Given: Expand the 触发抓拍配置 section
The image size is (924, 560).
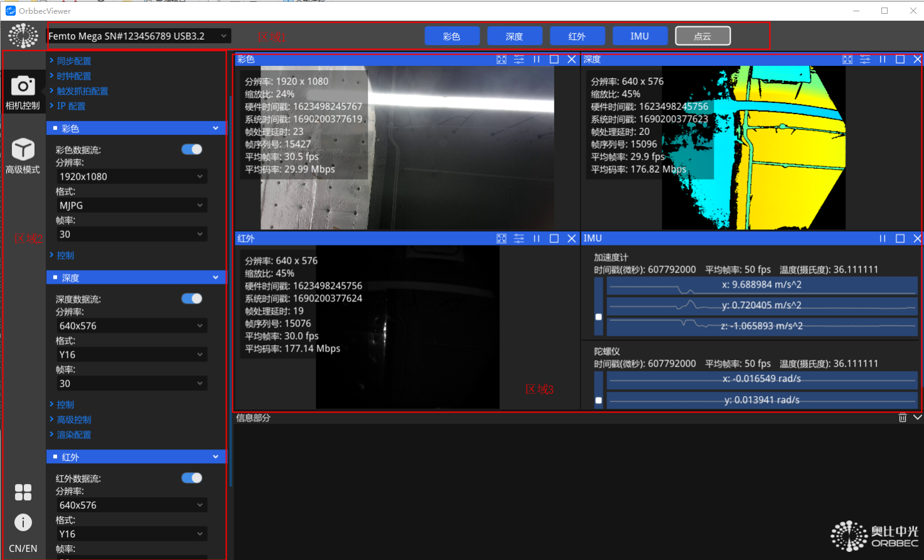Looking at the screenshot, I should coord(78,91).
